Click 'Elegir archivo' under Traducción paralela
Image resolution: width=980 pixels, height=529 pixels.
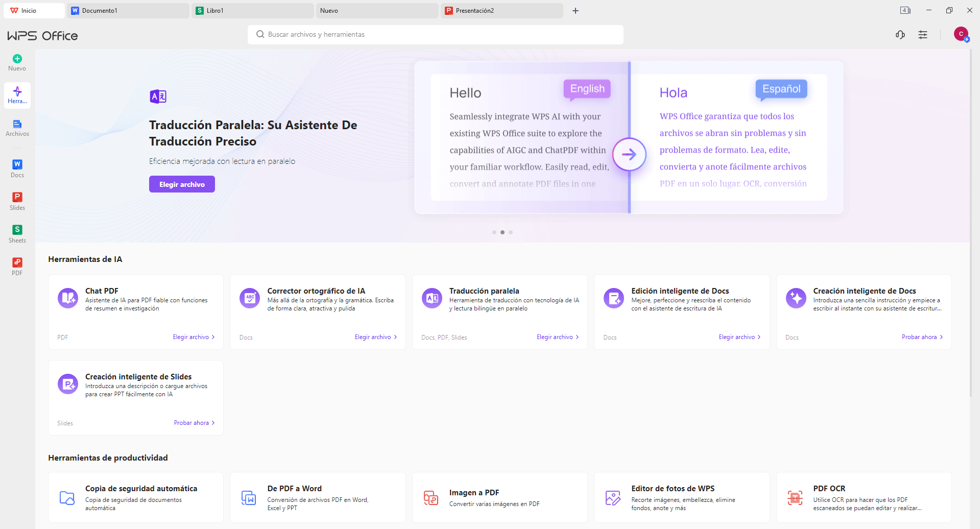[x=558, y=337]
